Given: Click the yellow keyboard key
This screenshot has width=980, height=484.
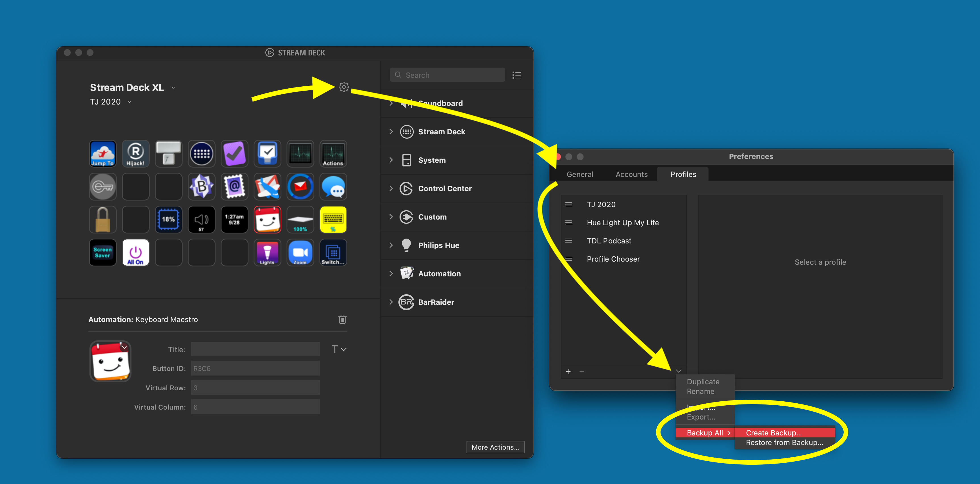Looking at the screenshot, I should click(333, 220).
